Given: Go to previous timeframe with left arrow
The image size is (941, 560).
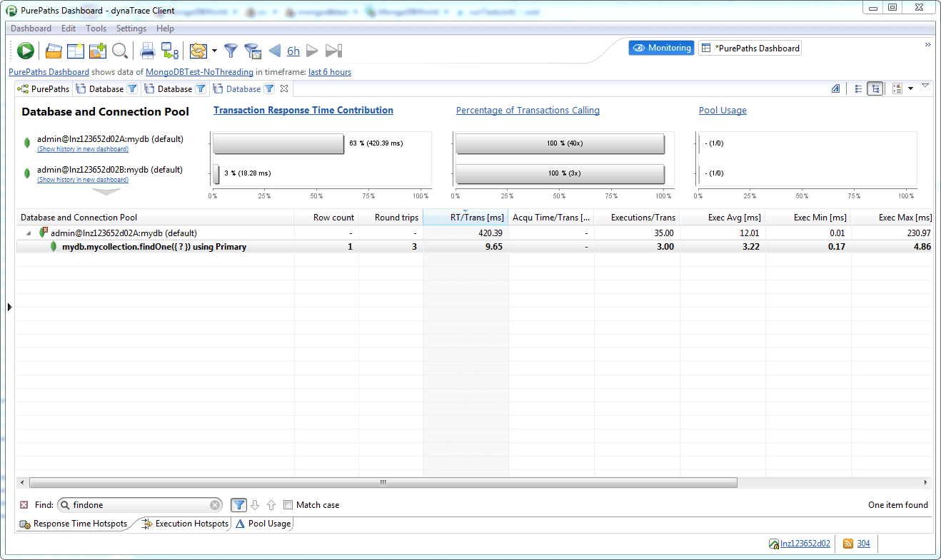Looking at the screenshot, I should [274, 51].
